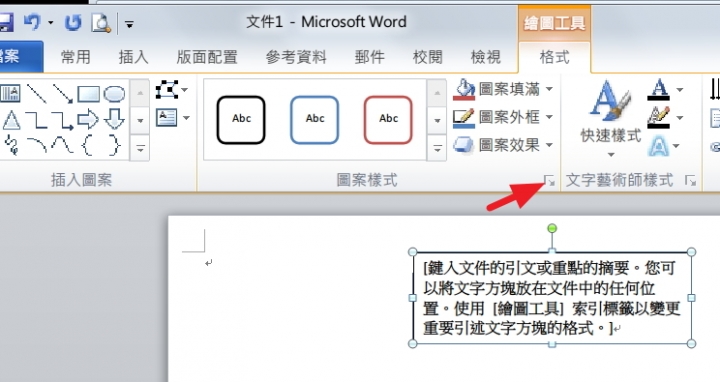Screen dimensions: 720x382
Task: Apply the red outline Abc shape style
Action: pos(388,119)
